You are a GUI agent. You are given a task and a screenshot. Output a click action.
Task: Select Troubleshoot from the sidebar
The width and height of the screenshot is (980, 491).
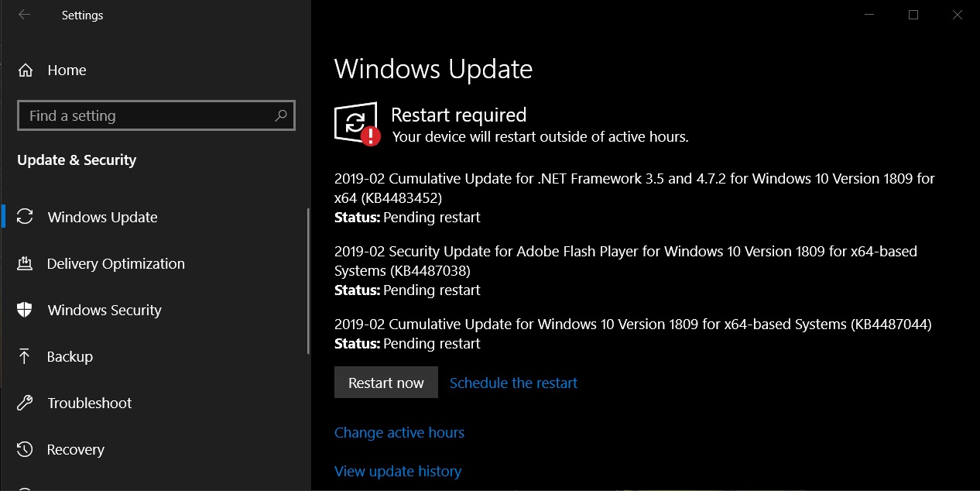click(90, 403)
